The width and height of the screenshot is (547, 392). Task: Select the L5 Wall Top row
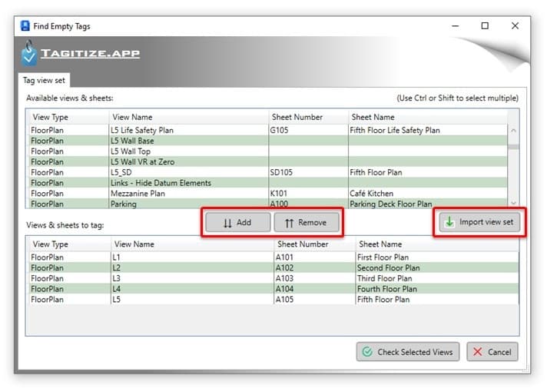coord(267,151)
